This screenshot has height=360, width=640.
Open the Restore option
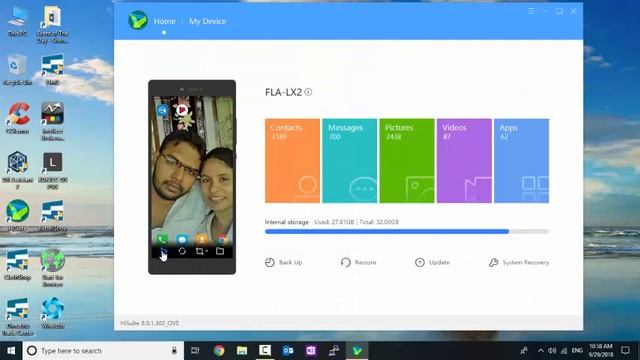tap(358, 262)
